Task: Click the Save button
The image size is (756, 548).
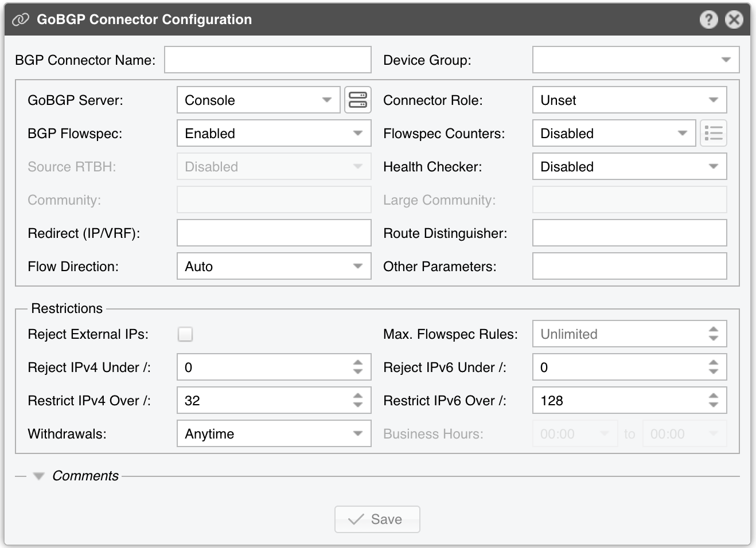Action: tap(377, 519)
